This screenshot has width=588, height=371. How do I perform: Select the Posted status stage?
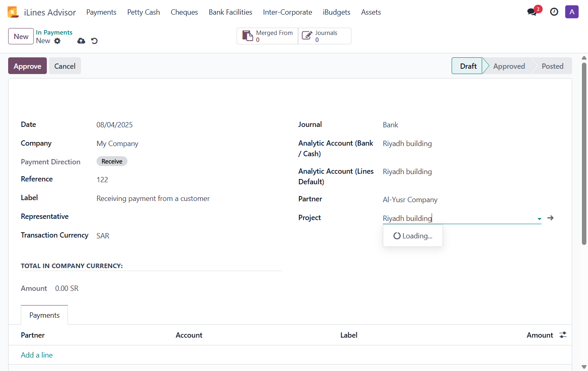pyautogui.click(x=553, y=66)
